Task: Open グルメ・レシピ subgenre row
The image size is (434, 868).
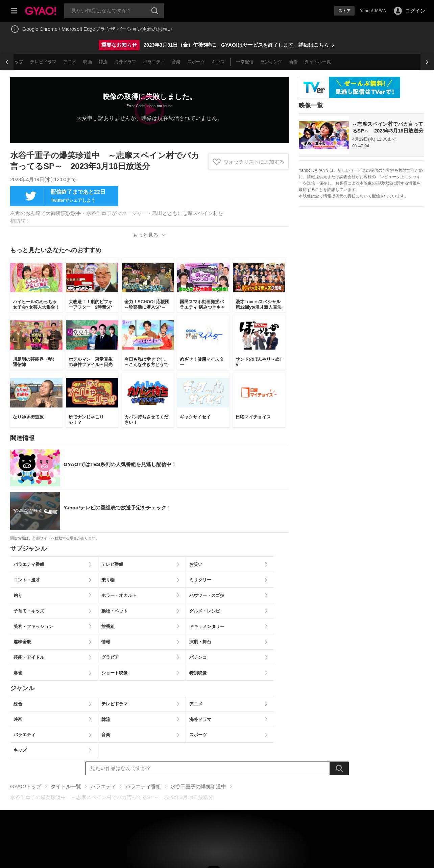Action: click(x=230, y=611)
